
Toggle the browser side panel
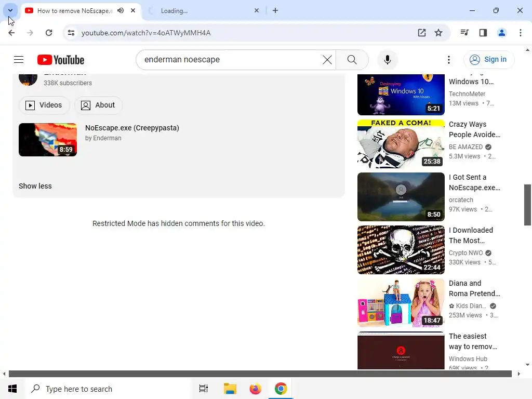483,33
